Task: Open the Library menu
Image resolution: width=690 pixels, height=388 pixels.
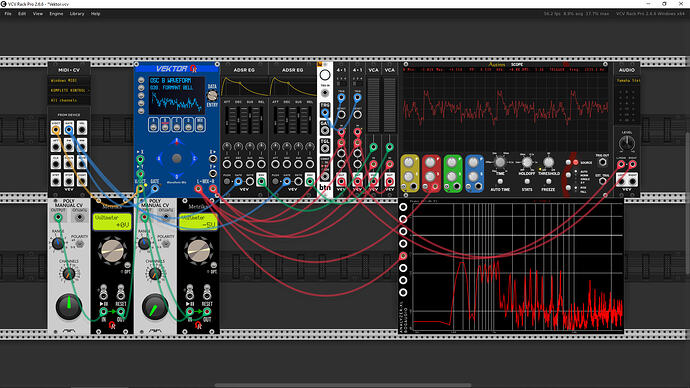Action: click(x=77, y=14)
